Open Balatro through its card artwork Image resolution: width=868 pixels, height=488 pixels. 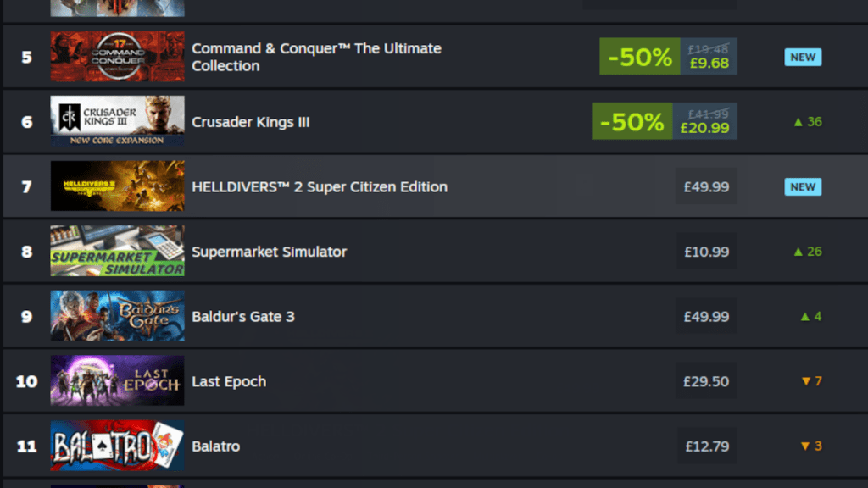116,445
